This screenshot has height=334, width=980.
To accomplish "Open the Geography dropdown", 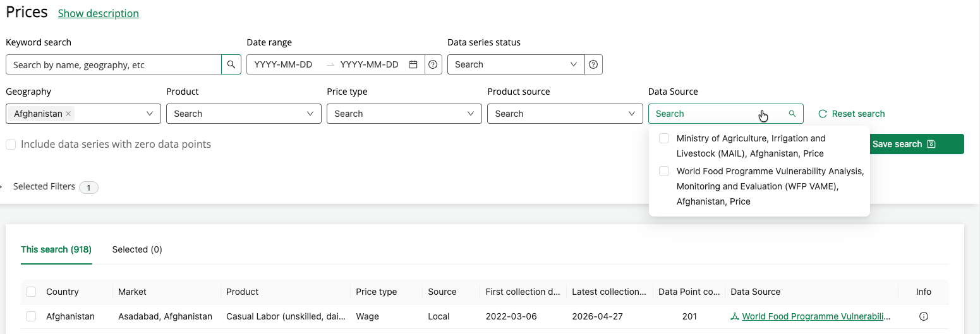I will pos(83,114).
